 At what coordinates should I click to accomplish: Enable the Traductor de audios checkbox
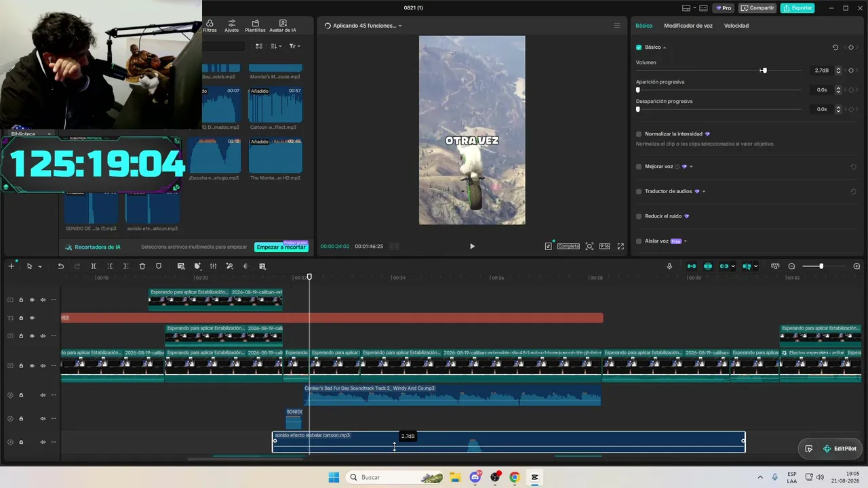point(639,192)
